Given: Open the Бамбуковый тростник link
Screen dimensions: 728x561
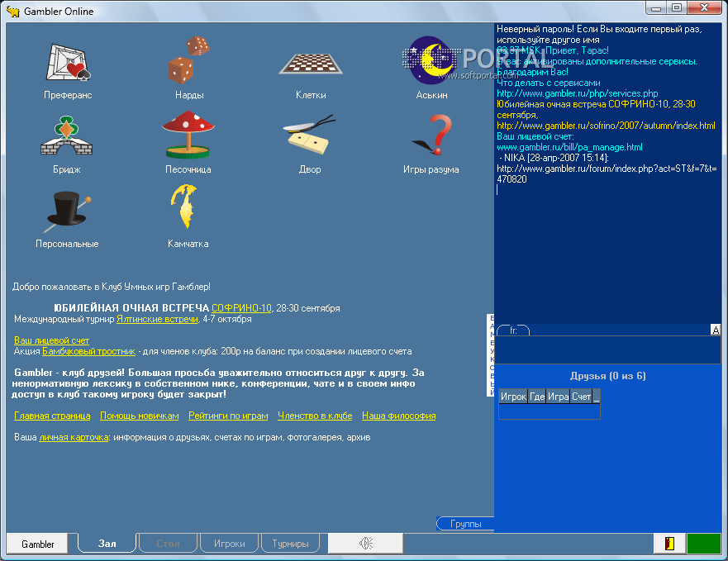Looking at the screenshot, I should click(x=88, y=351).
